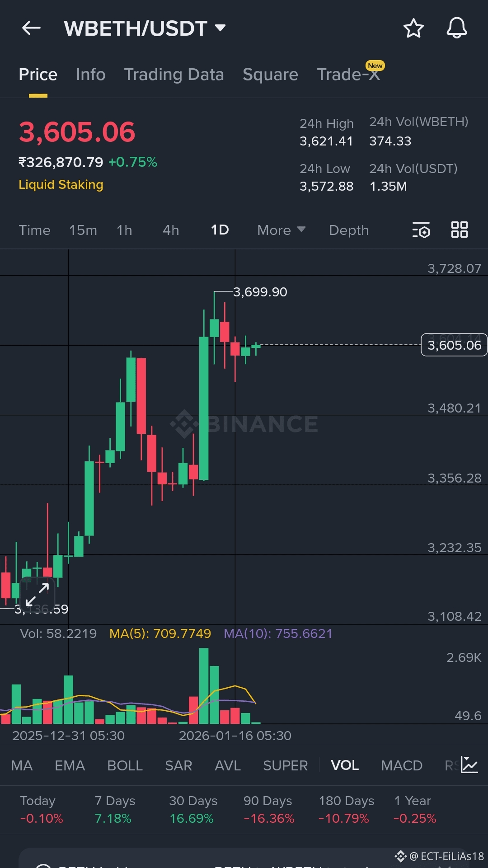Toggle the SAR indicator
Image resolution: width=488 pixels, height=868 pixels.
pyautogui.click(x=178, y=765)
